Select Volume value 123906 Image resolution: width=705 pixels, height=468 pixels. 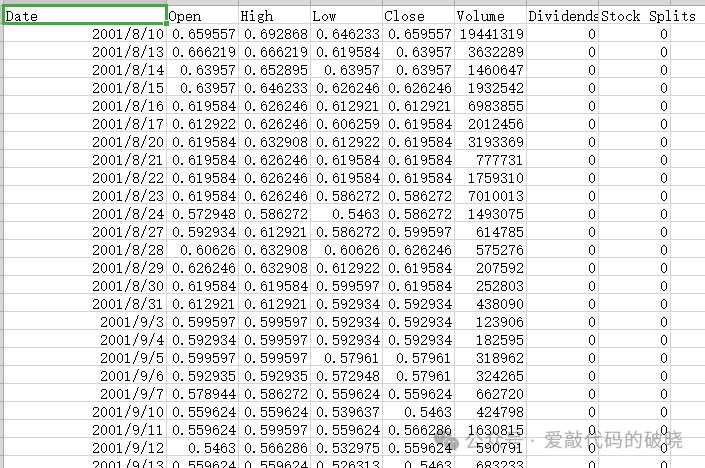491,321
